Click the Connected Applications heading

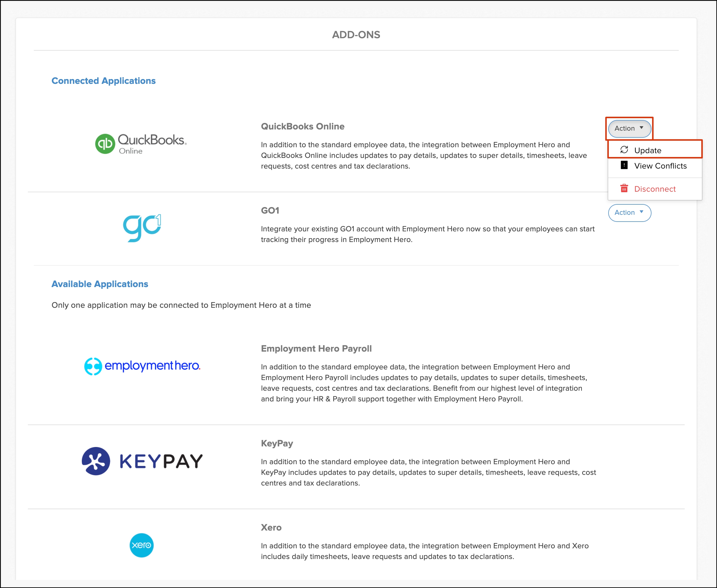pos(103,81)
